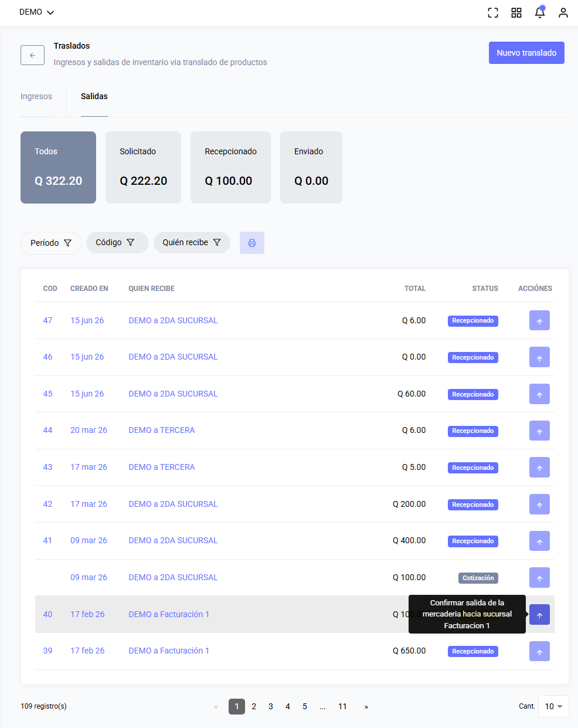Viewport: 578px width, 728px height.
Task: Select the Salidas tab
Action: (x=94, y=96)
